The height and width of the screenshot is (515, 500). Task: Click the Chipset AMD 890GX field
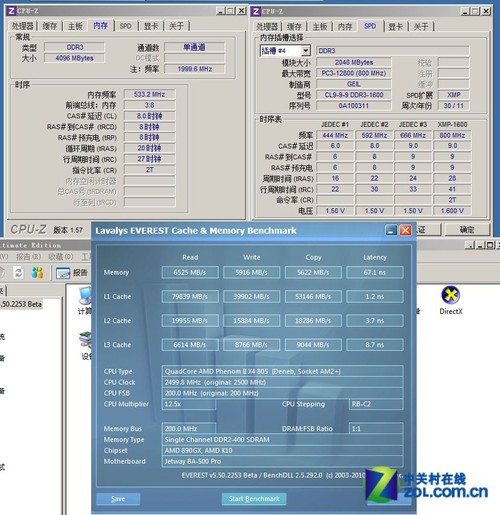(x=282, y=451)
